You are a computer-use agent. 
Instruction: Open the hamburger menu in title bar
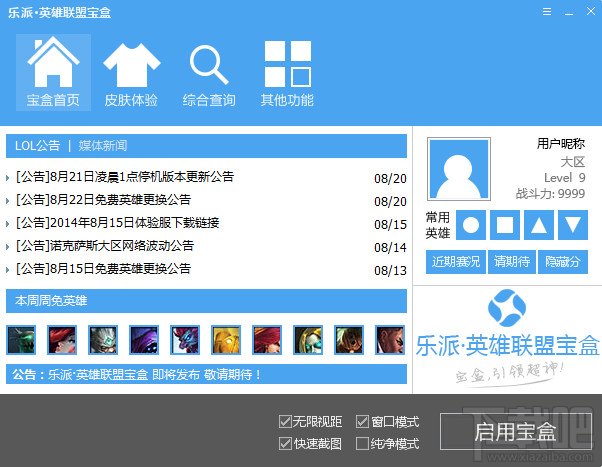pyautogui.click(x=547, y=12)
